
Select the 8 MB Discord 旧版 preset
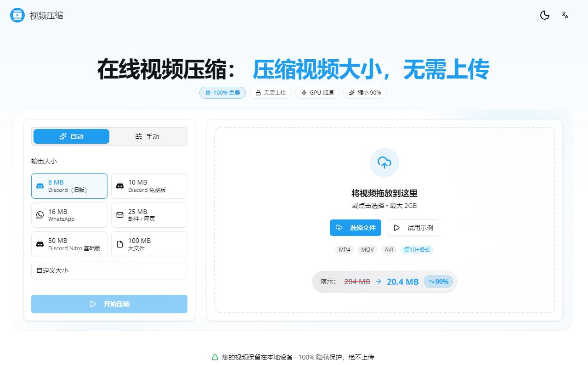(x=69, y=185)
